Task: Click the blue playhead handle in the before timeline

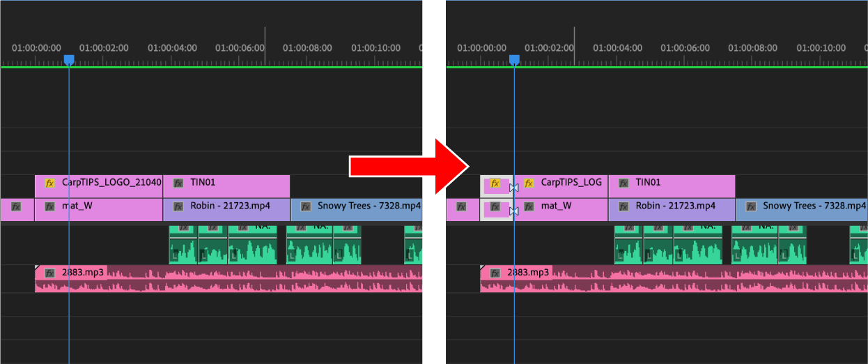Action: point(69,61)
